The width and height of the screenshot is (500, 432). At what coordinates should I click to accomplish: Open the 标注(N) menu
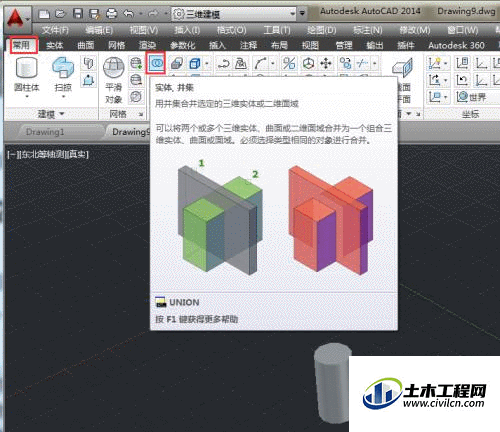368,30
